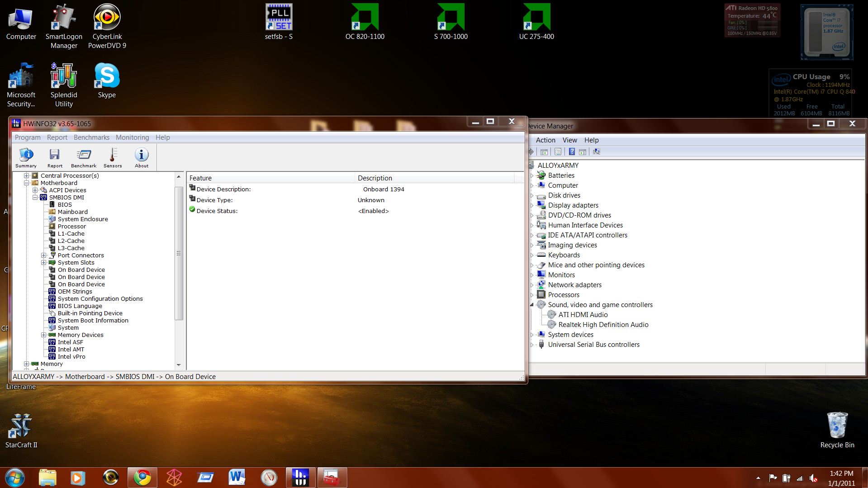Click the Device Manager Properties toolbar icon
The width and height of the screenshot is (868, 488).
[558, 152]
